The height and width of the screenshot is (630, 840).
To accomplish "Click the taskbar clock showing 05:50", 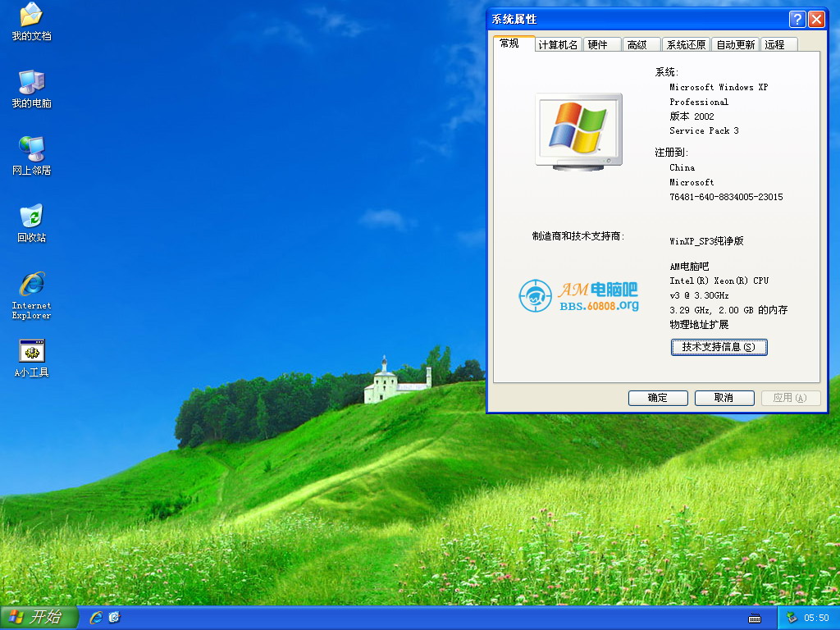I will pos(816,618).
